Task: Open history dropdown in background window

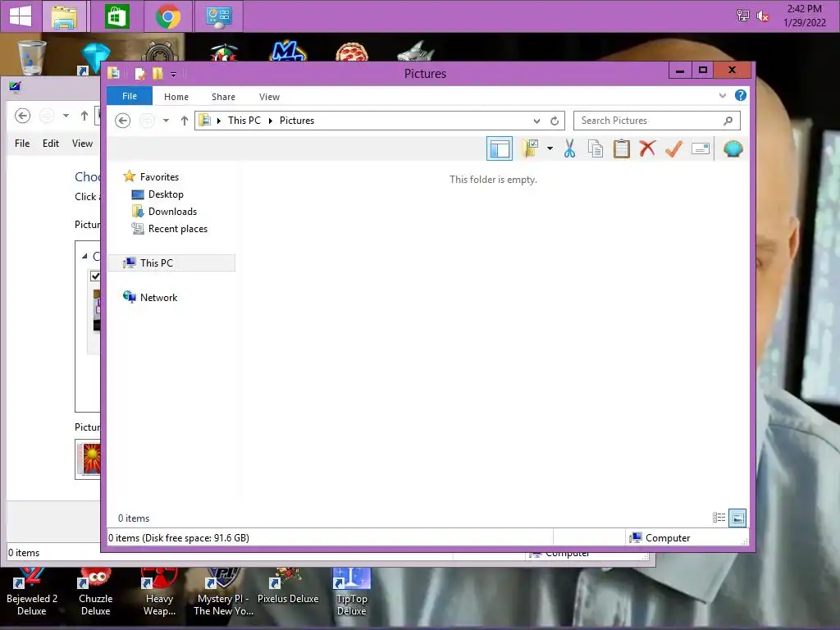Action: [x=66, y=115]
